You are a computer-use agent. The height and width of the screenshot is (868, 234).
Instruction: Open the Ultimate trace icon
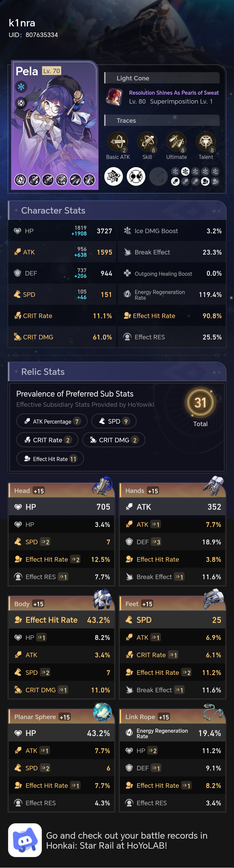coord(176,141)
